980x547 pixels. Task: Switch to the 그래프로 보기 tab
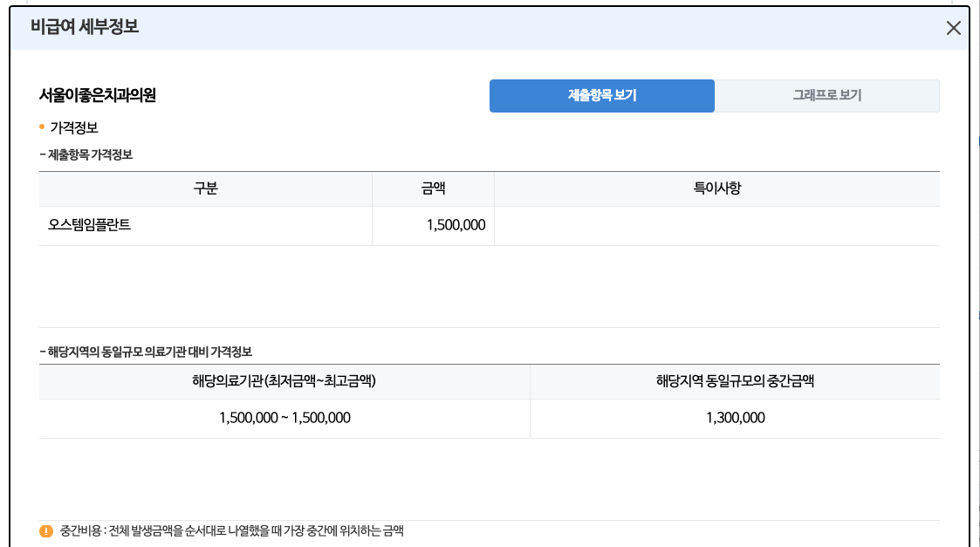[827, 95]
